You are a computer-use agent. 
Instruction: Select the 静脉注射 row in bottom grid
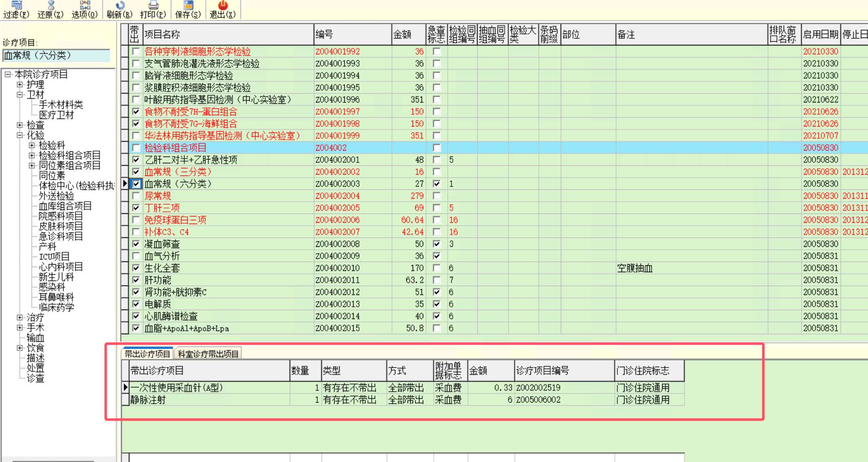[x=148, y=400]
